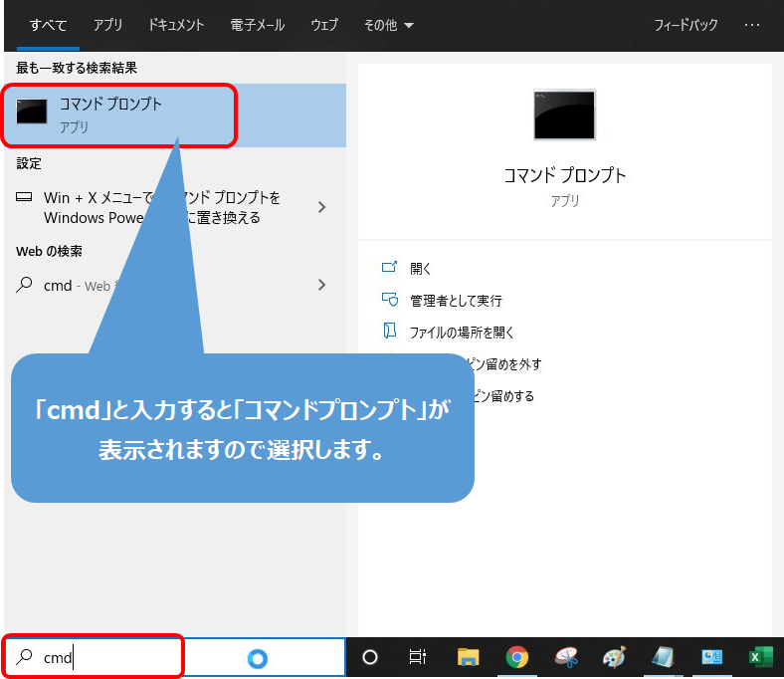Screen dimensions: 784x679
Task: Click the shield icon for 管理者として実行
Action: click(x=389, y=300)
